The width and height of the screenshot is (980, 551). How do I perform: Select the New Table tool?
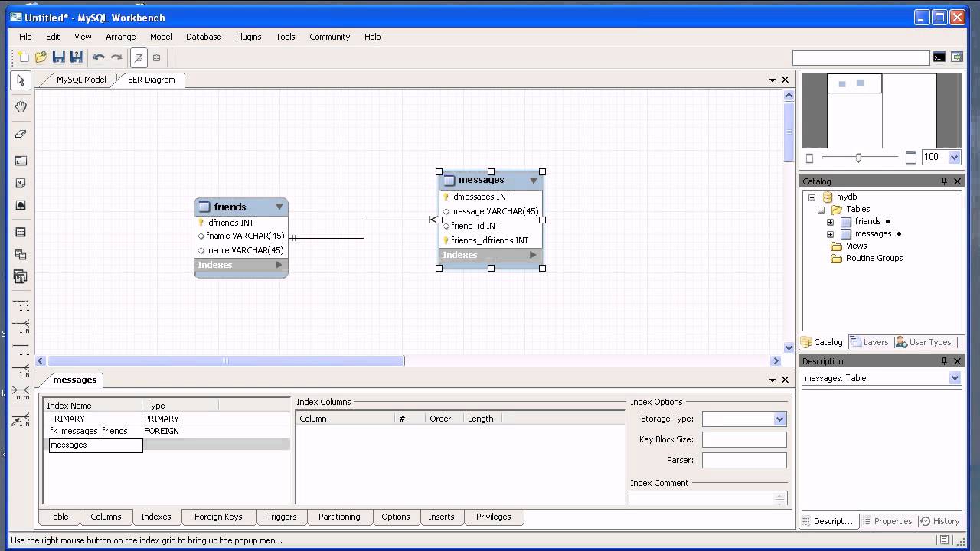click(x=21, y=232)
